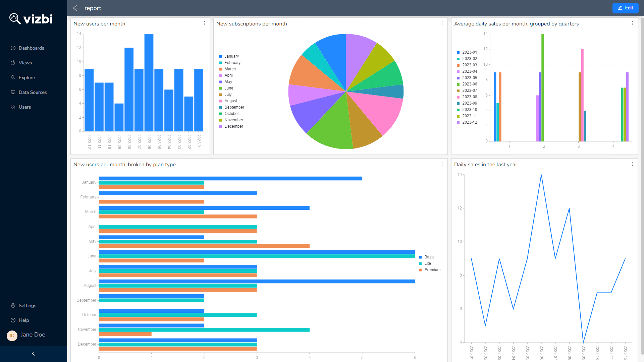Toggle May series in pie legend
The height and width of the screenshot is (362, 644).
(226, 82)
